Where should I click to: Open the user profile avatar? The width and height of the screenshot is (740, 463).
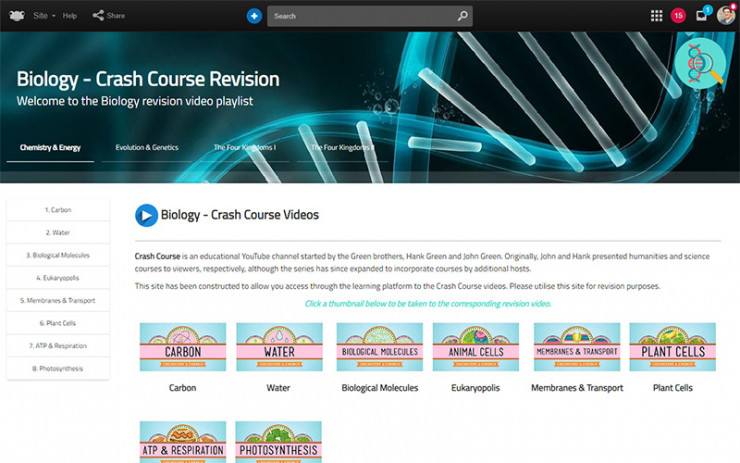point(726,16)
